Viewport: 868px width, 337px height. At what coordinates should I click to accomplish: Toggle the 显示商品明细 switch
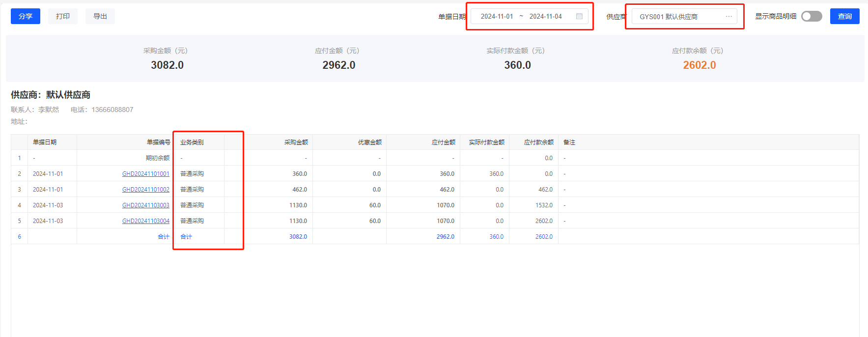(x=812, y=16)
